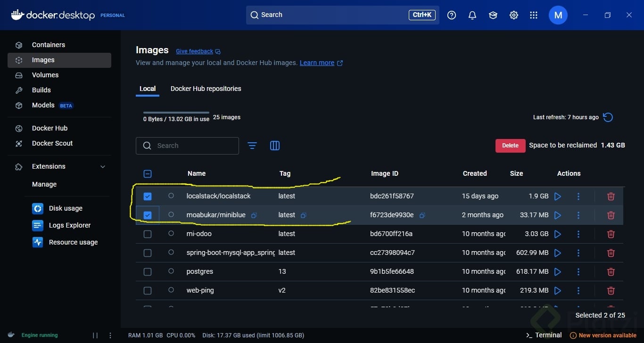Viewport: 644px width, 343px height.
Task: Delete the localstack/localstack image
Action: 611,196
